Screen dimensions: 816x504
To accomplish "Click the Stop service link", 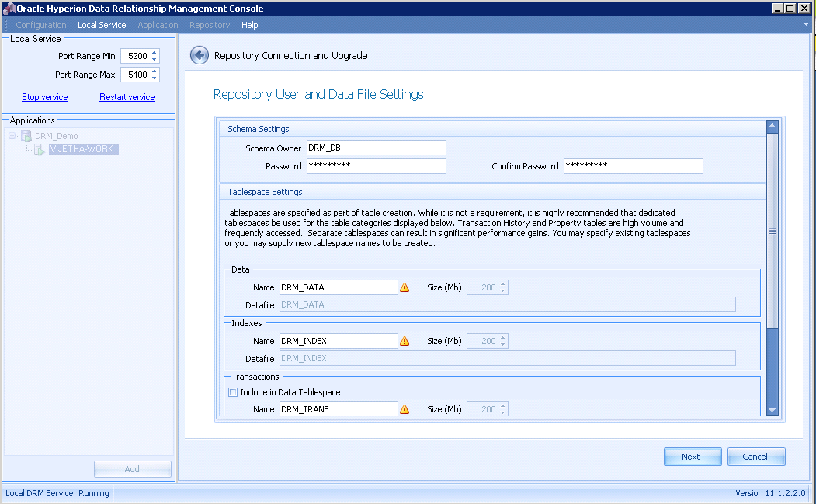I will 45,97.
